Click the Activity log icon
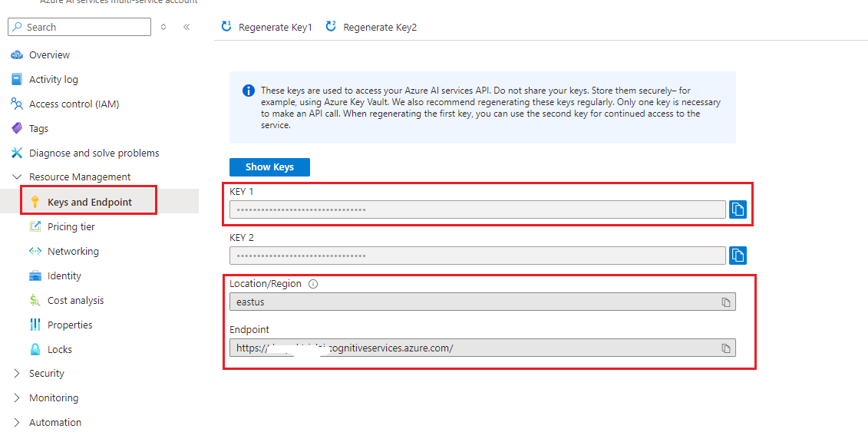 [x=17, y=79]
